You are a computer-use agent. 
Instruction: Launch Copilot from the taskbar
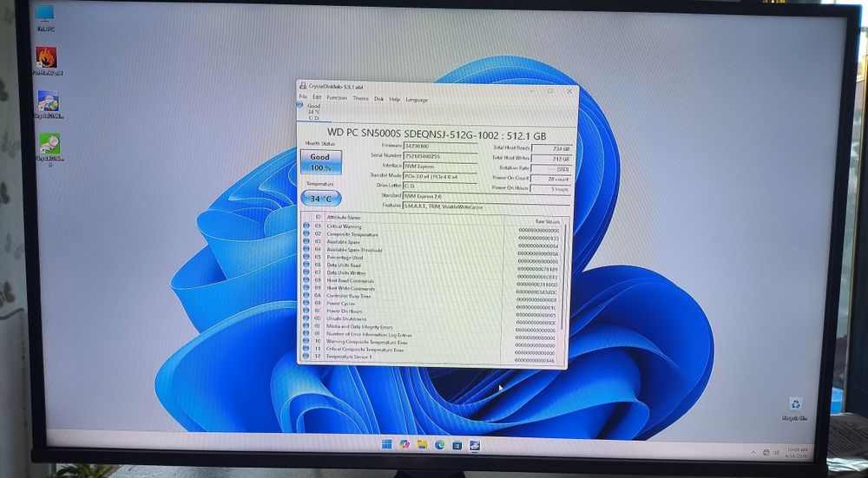tap(404, 444)
